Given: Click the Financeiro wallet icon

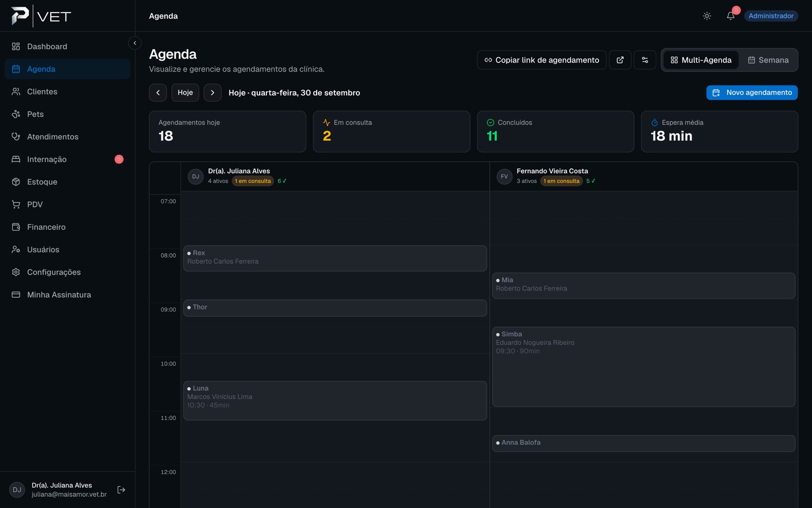Looking at the screenshot, I should coord(16,227).
